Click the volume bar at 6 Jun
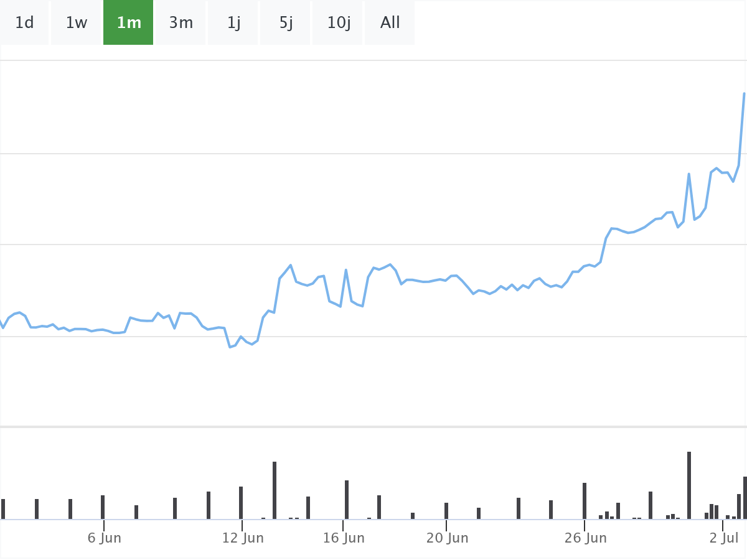Viewport: 747px width, 560px height. click(x=103, y=507)
